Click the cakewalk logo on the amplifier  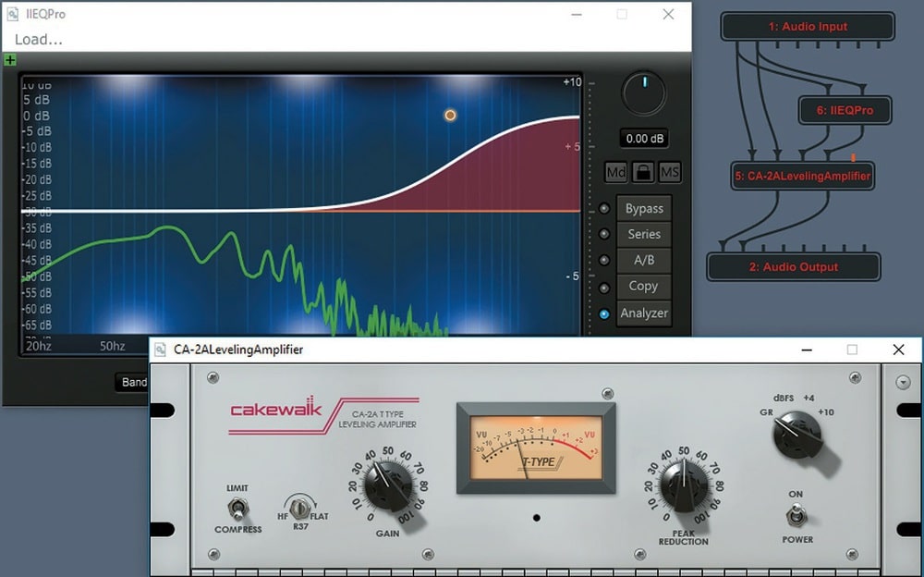click(x=275, y=408)
